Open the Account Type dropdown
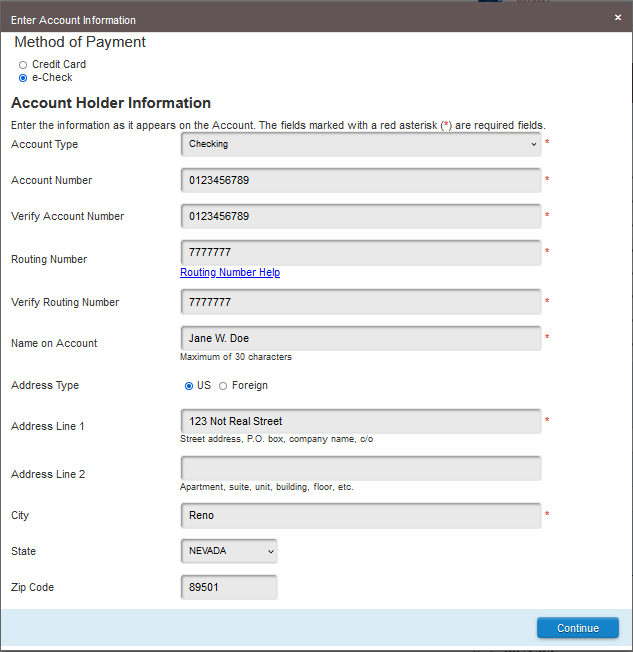Image resolution: width=633 pixels, height=652 pixels. coord(361,144)
